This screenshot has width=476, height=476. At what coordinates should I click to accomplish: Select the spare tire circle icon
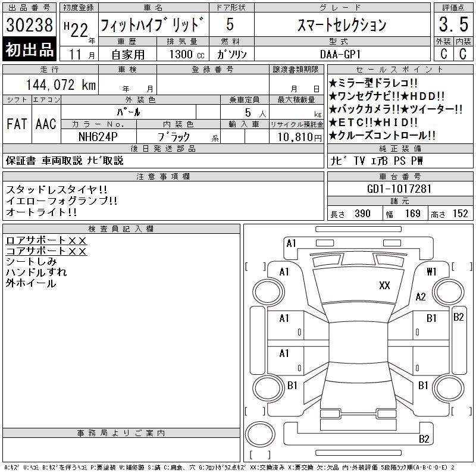[260, 434]
